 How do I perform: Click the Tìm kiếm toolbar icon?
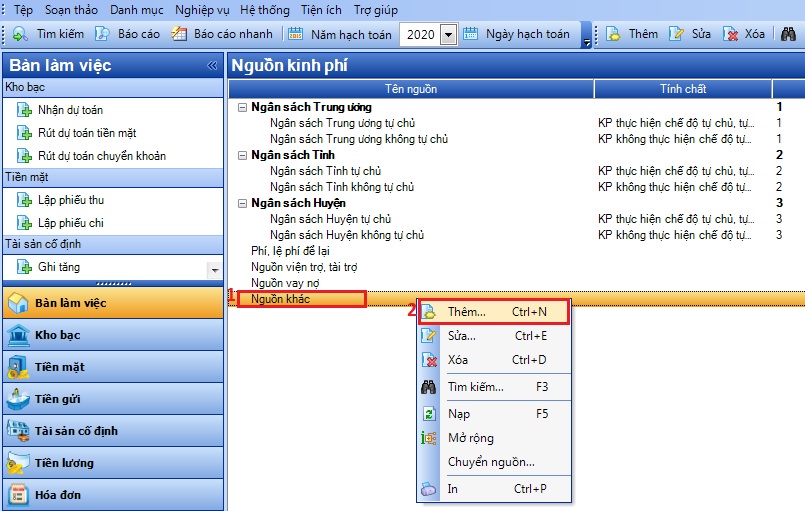coord(20,34)
